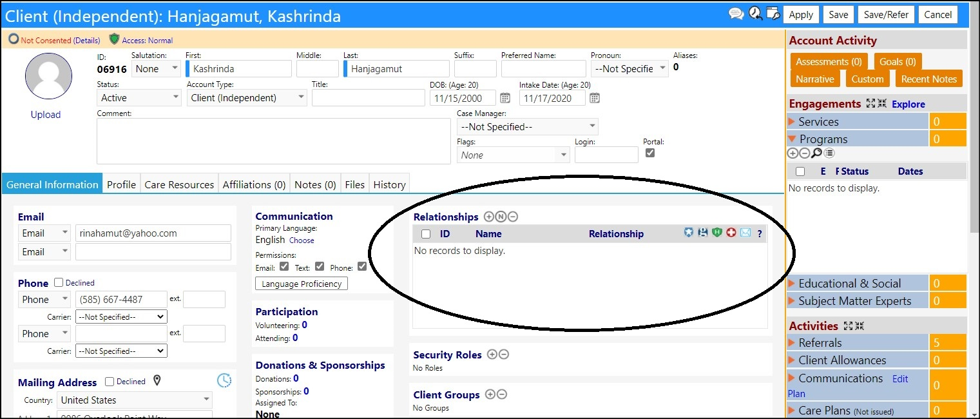
Task: Open the Flags dropdown
Action: [514, 155]
